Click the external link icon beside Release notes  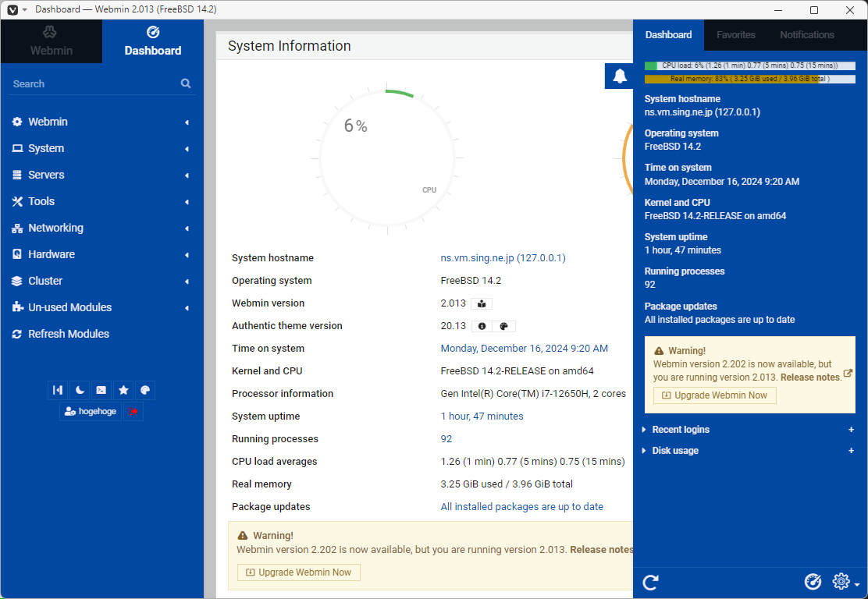click(848, 374)
